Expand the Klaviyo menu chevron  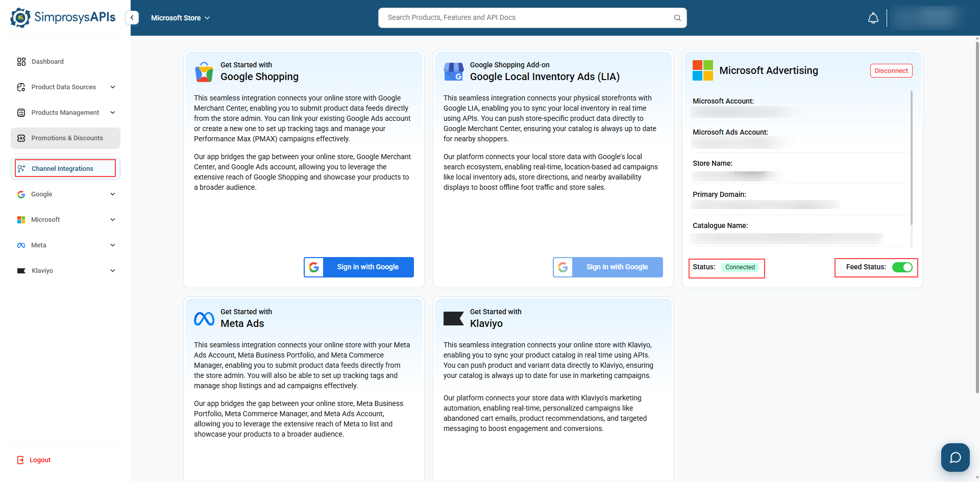(113, 271)
